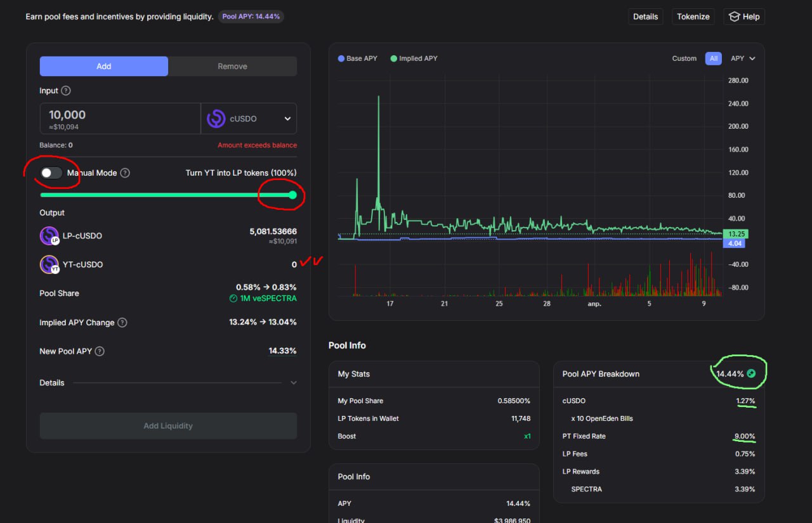Open the cUSDO token dropdown
Viewport: 812px width, 523px height.
click(x=249, y=119)
